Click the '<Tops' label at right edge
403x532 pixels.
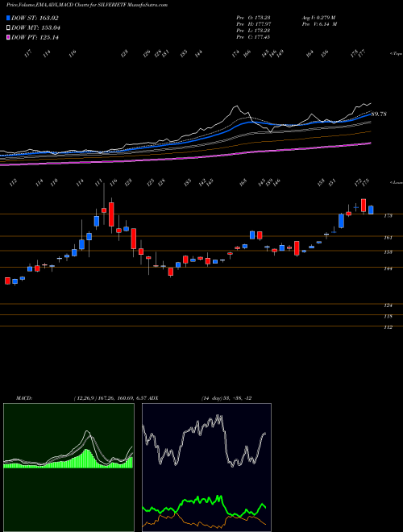[x=396, y=54]
